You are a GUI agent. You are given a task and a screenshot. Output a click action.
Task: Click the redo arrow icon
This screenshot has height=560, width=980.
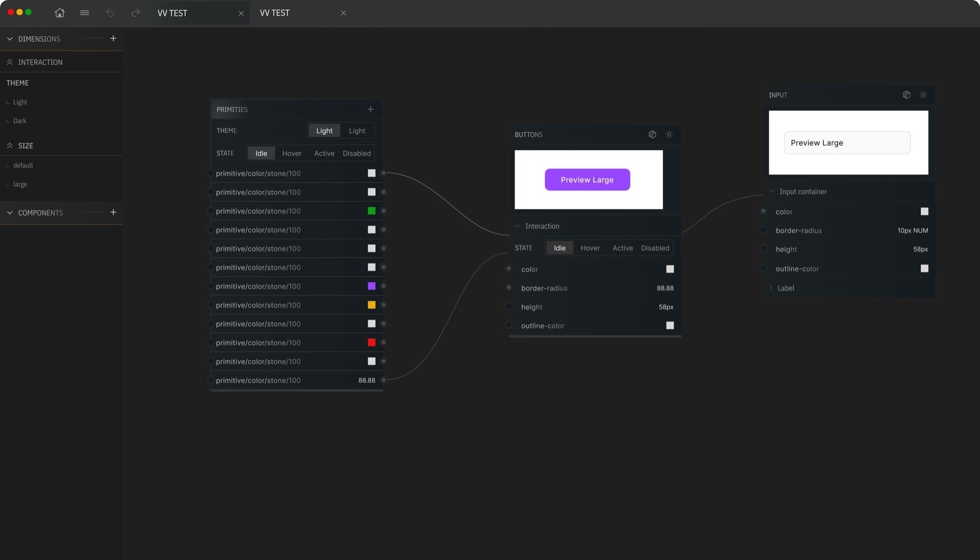tap(135, 13)
